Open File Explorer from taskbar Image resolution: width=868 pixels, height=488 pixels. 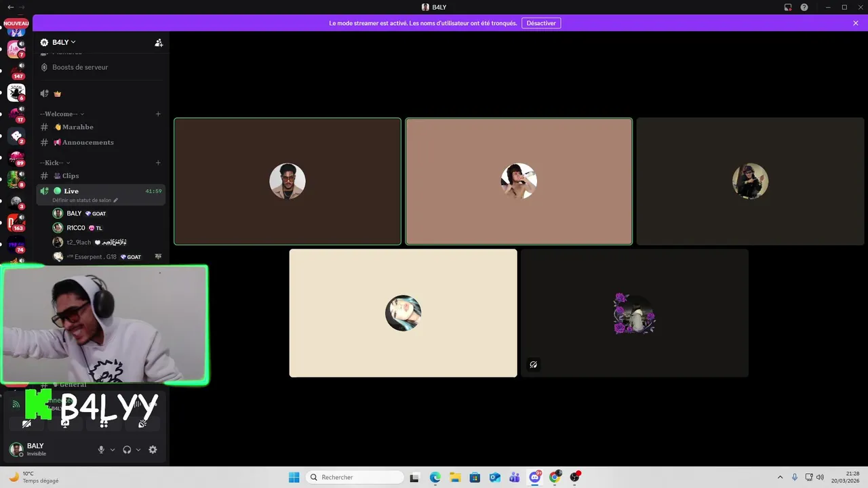pos(455,477)
